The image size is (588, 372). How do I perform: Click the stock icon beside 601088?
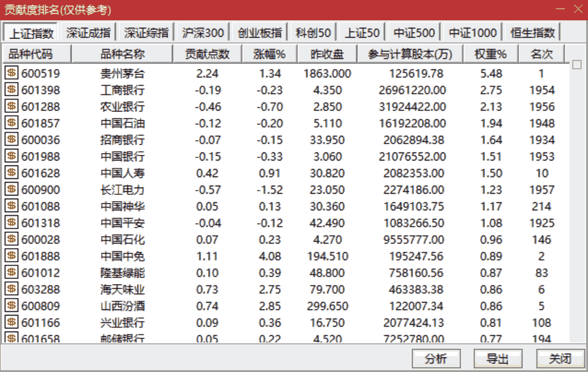point(11,206)
